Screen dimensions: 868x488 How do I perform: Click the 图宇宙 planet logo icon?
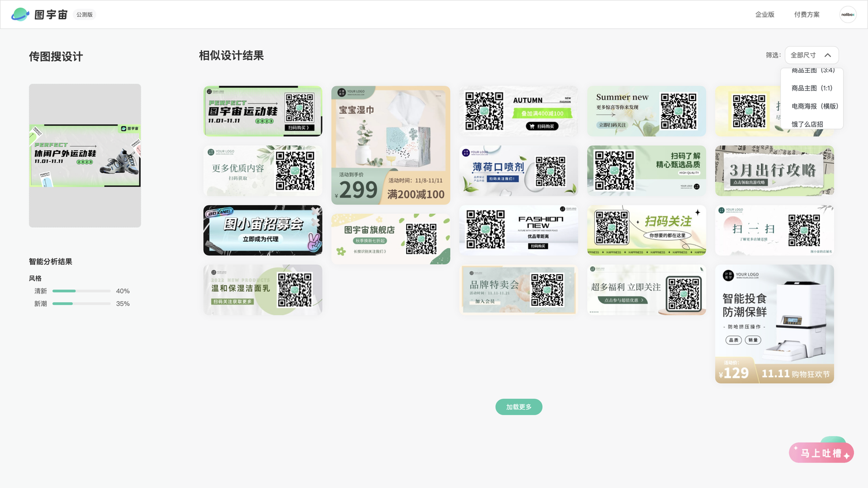tap(20, 14)
